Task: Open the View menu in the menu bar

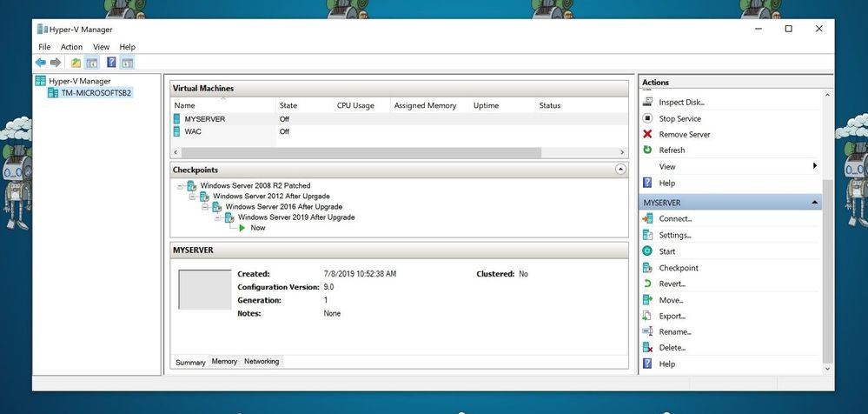Action: tap(102, 47)
